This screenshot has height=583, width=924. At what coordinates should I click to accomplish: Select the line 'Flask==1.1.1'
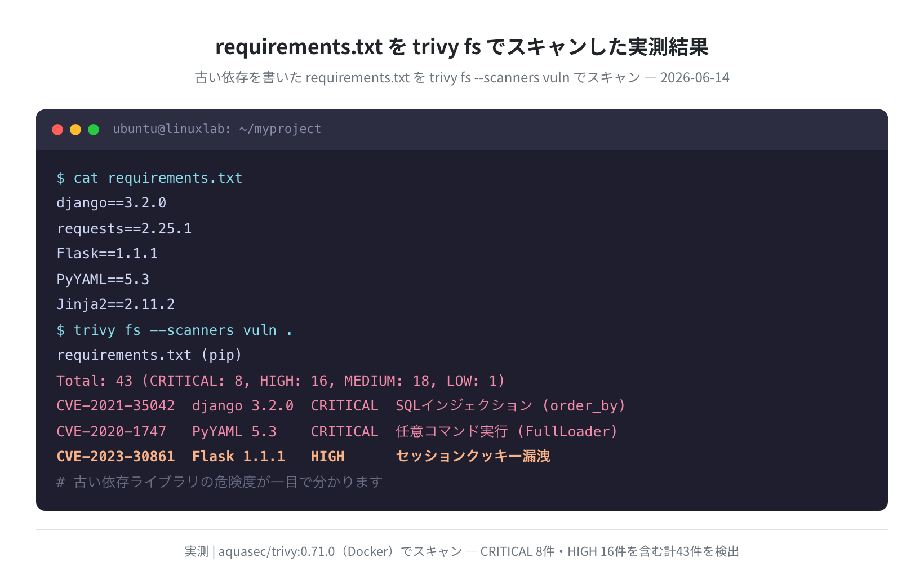[107, 254]
